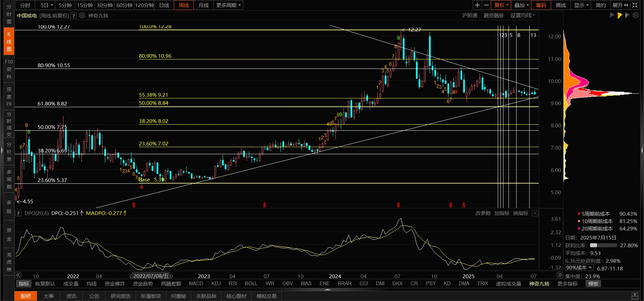
Task: Select the 资金博弈 indicator tab
Action: [115, 284]
